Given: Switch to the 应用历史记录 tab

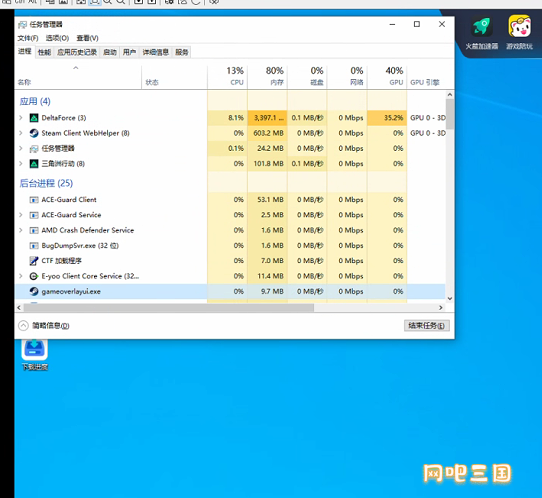Looking at the screenshot, I should (77, 52).
